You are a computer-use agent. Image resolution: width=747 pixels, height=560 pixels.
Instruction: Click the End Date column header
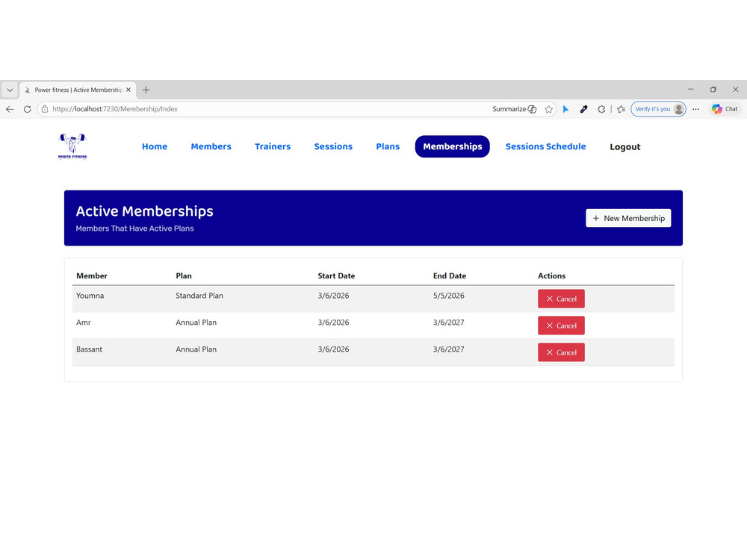(x=449, y=276)
